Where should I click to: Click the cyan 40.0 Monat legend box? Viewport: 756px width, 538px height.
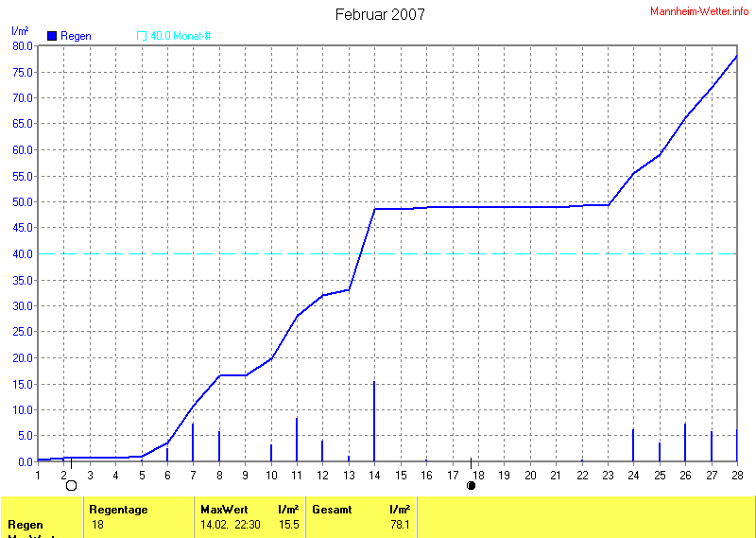coord(142,36)
